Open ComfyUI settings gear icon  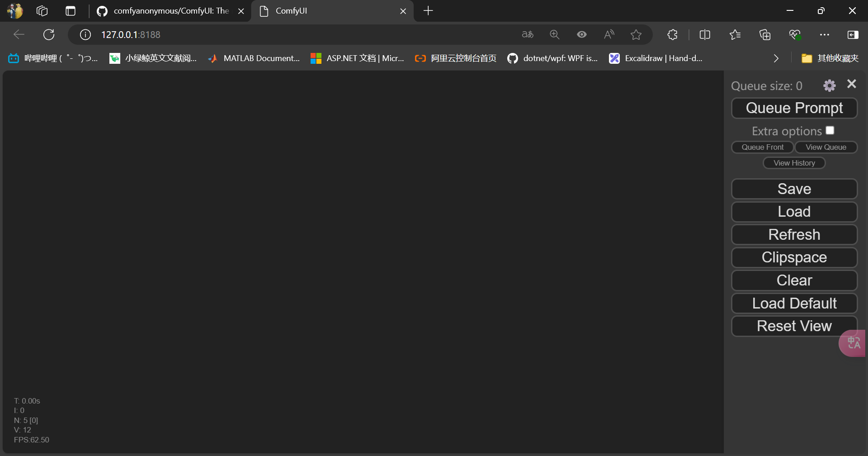[x=829, y=85]
